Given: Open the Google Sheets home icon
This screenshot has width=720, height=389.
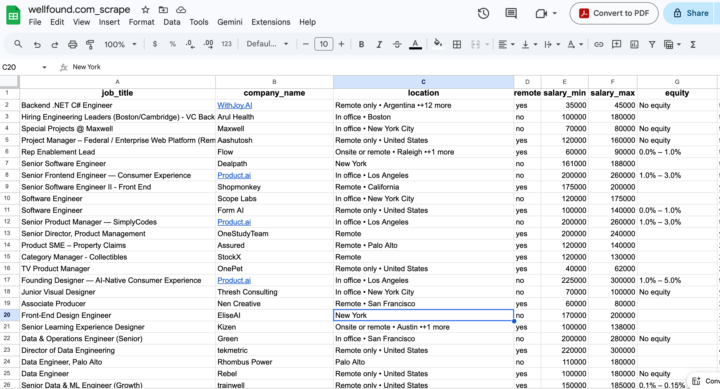Looking at the screenshot, I should [x=13, y=15].
